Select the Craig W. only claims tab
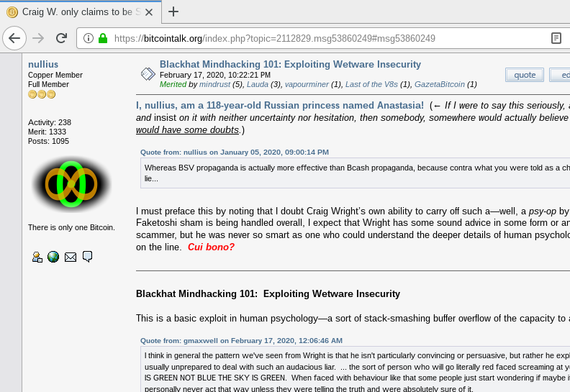Viewport: 570px width, 392px height. pos(81,12)
